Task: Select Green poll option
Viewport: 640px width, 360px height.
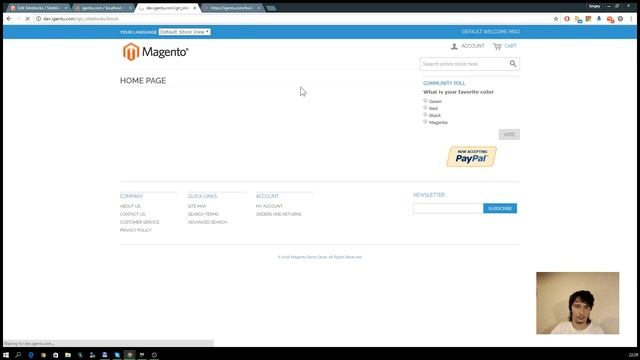Action: point(425,100)
